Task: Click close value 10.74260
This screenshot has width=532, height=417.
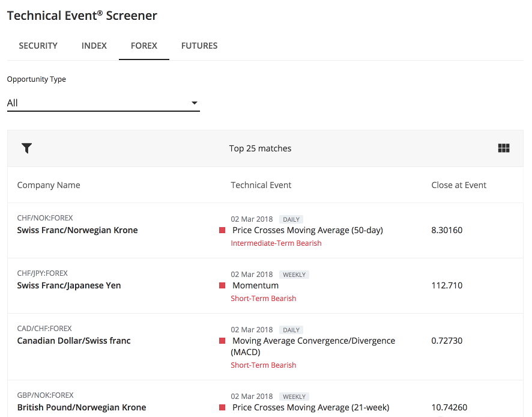Action: pyautogui.click(x=449, y=407)
